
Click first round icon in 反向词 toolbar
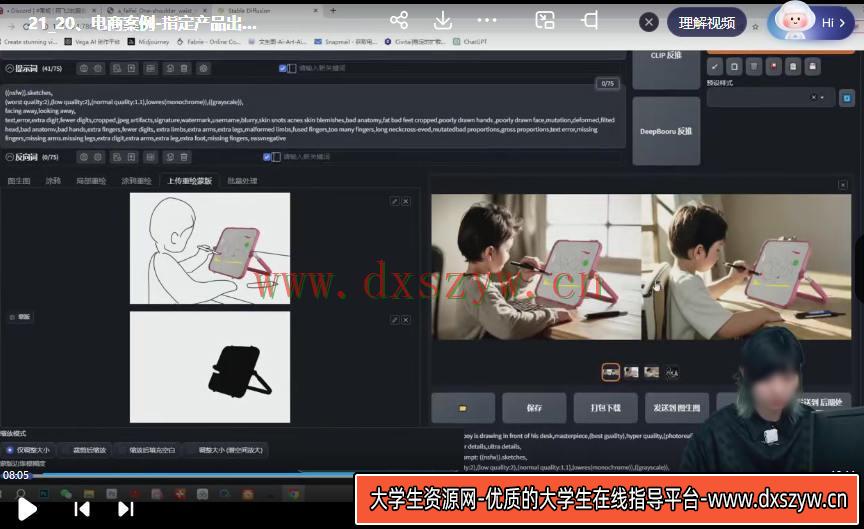[x=84, y=157]
